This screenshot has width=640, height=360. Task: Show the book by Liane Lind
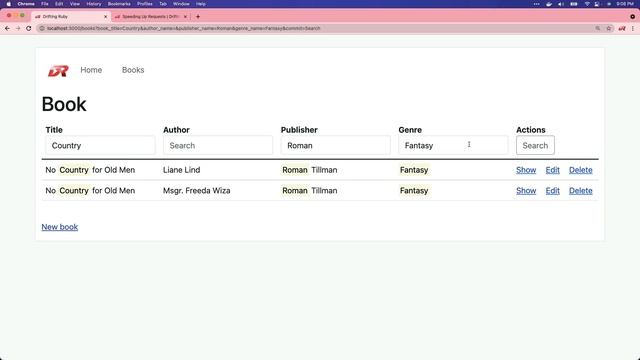coord(526,170)
